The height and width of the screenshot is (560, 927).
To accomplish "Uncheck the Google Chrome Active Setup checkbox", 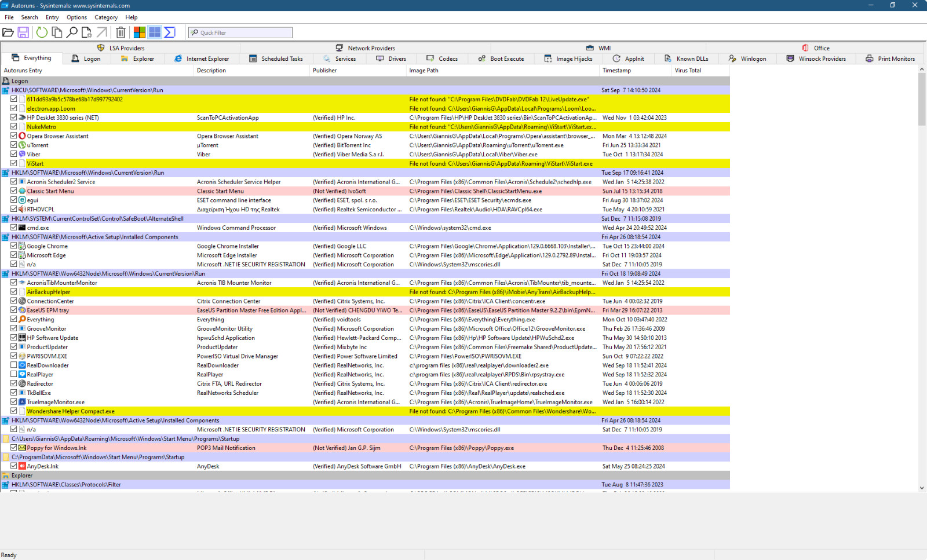I will (x=13, y=246).
